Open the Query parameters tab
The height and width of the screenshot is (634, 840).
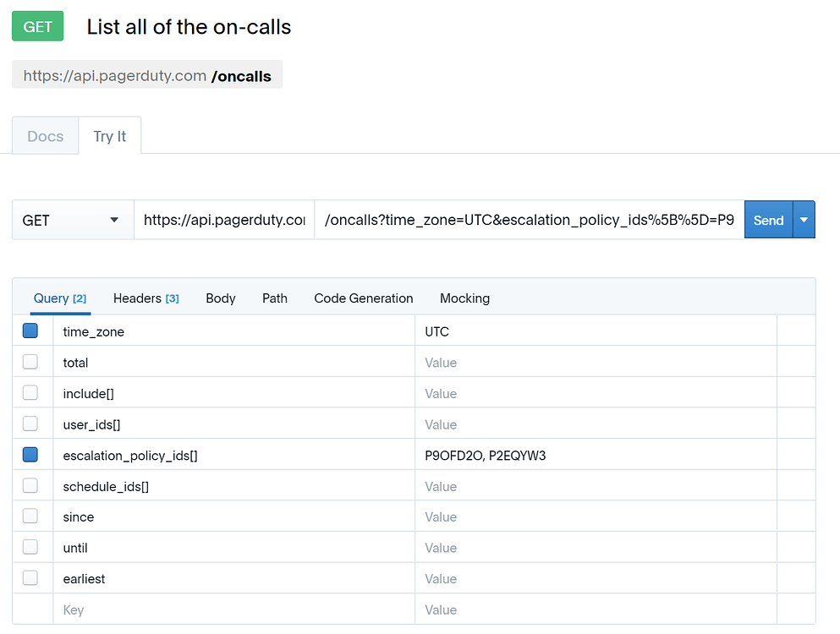59,298
